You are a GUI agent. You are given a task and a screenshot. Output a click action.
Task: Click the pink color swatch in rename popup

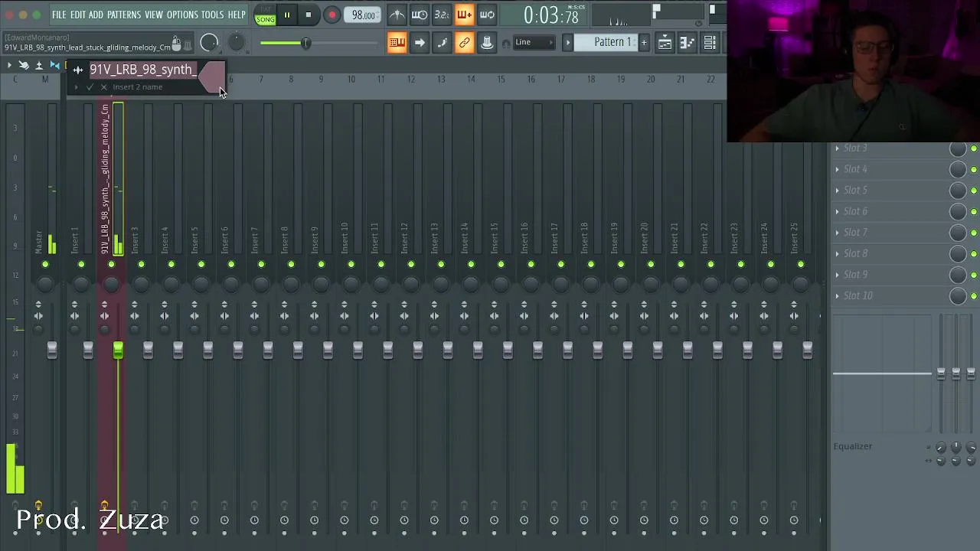[212, 76]
